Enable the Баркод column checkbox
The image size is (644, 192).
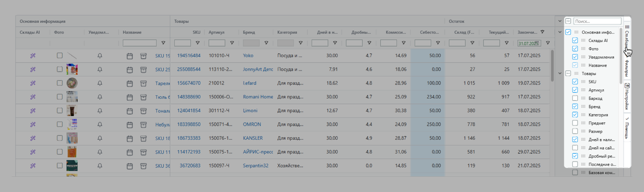tap(575, 98)
